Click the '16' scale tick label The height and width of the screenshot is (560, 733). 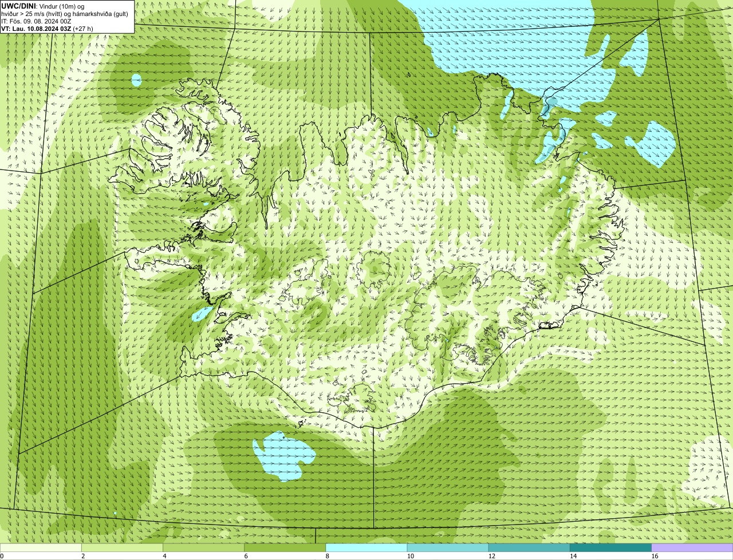(x=654, y=556)
